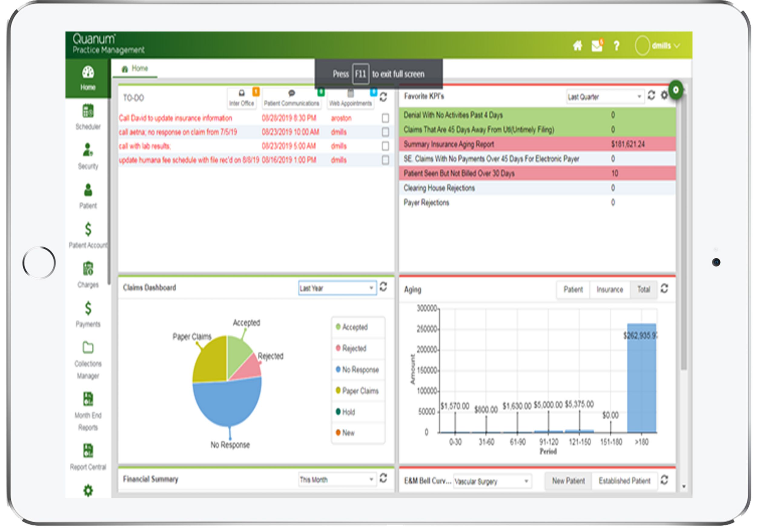The height and width of the screenshot is (532, 757).
Task: Open the Last Quarter KPI dropdown
Action: pos(605,97)
